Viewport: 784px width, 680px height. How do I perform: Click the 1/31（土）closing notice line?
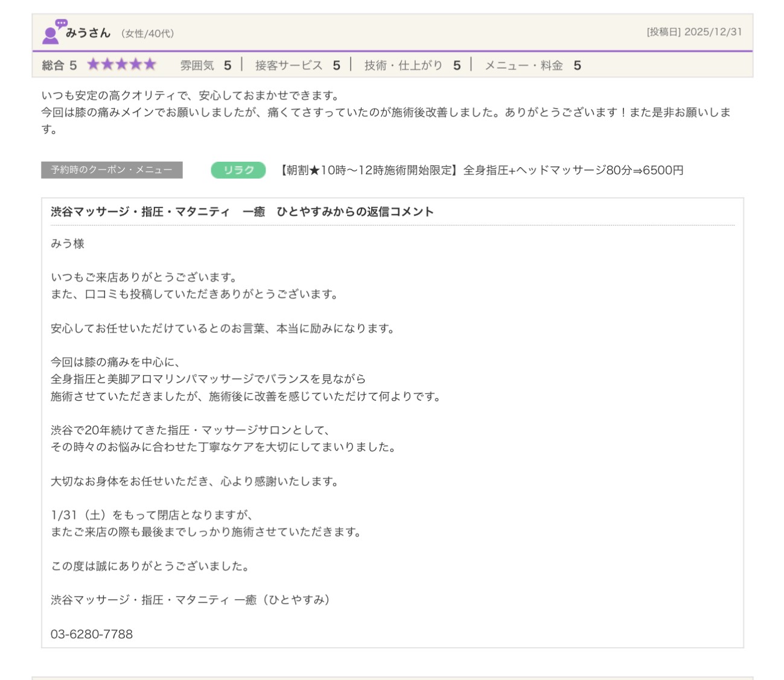151,515
